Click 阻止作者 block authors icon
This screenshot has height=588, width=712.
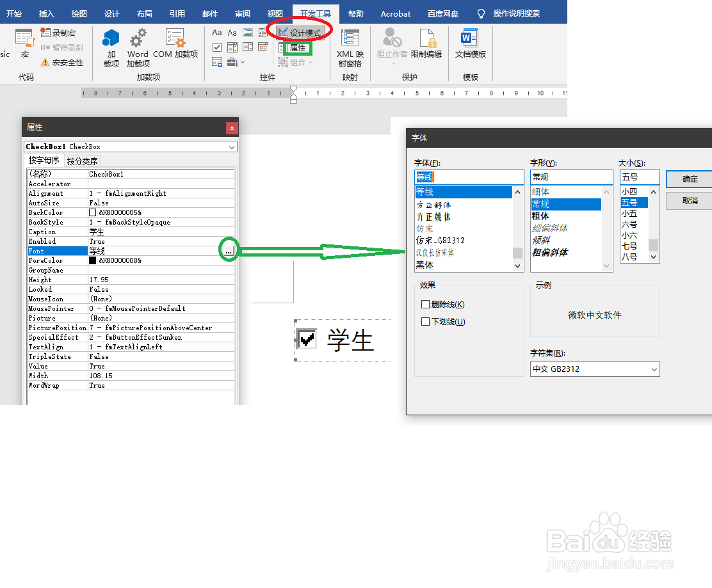[392, 38]
